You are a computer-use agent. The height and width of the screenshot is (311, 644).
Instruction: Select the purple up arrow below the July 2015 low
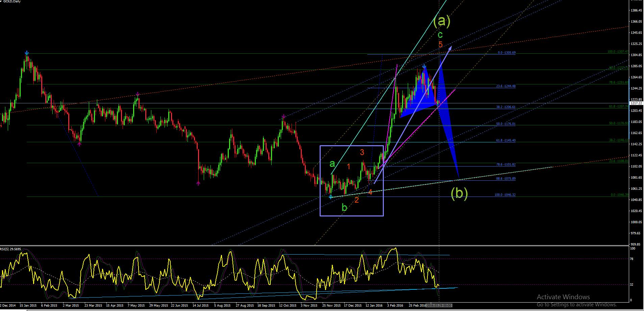[x=198, y=183]
